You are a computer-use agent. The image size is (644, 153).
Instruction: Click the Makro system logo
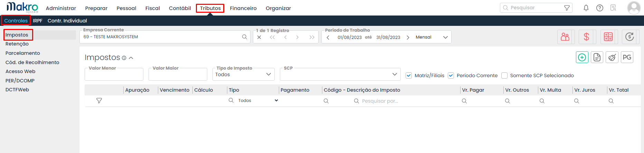[22, 7]
